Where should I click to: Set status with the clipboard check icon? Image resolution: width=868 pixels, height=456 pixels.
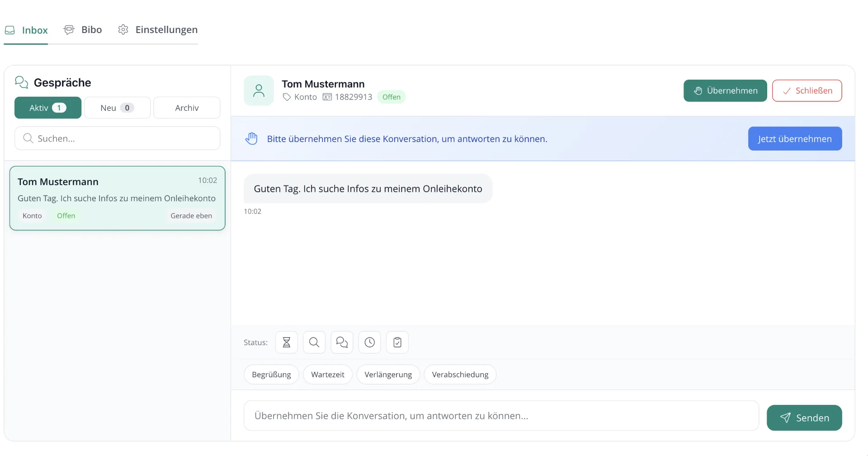397,342
